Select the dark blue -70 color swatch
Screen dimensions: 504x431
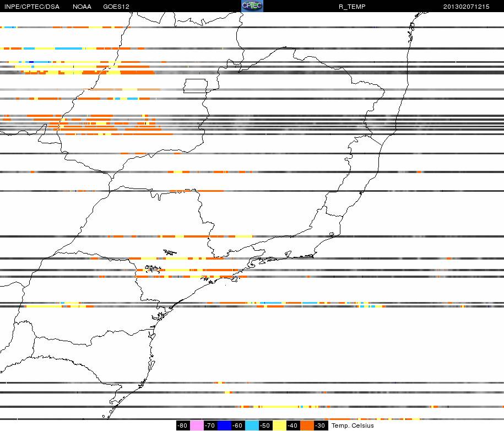tap(224, 425)
